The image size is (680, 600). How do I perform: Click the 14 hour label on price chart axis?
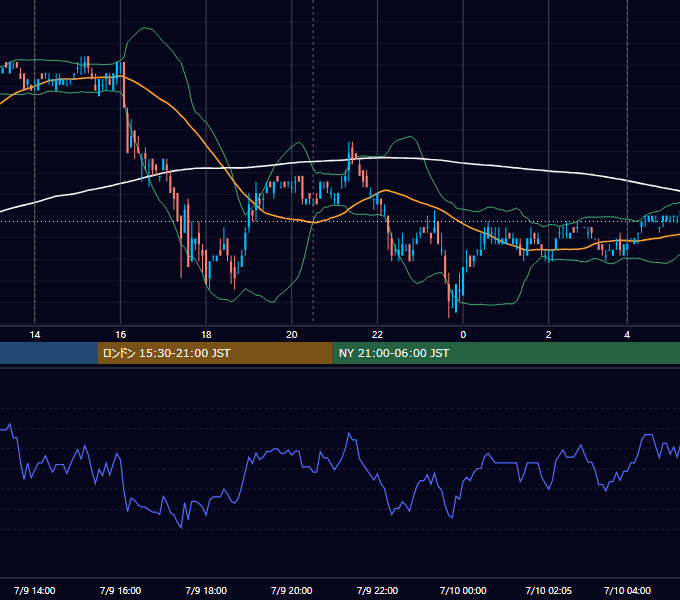click(35, 335)
